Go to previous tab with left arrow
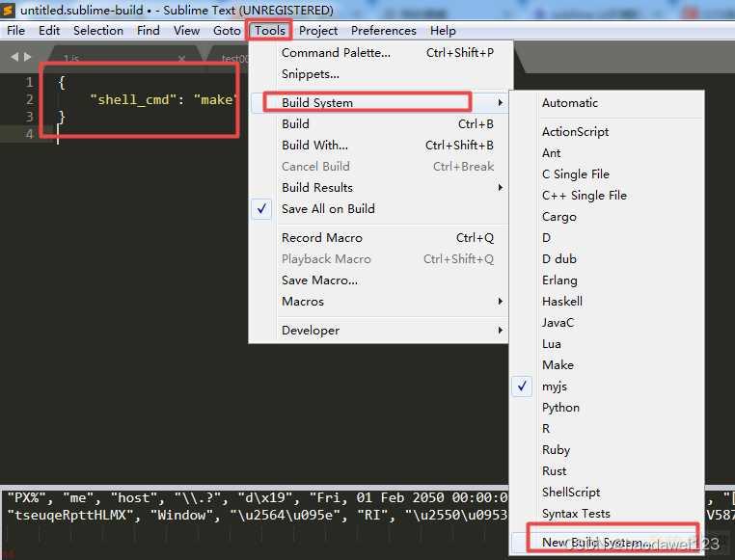Screen dimensions: 735x560 click(x=14, y=57)
